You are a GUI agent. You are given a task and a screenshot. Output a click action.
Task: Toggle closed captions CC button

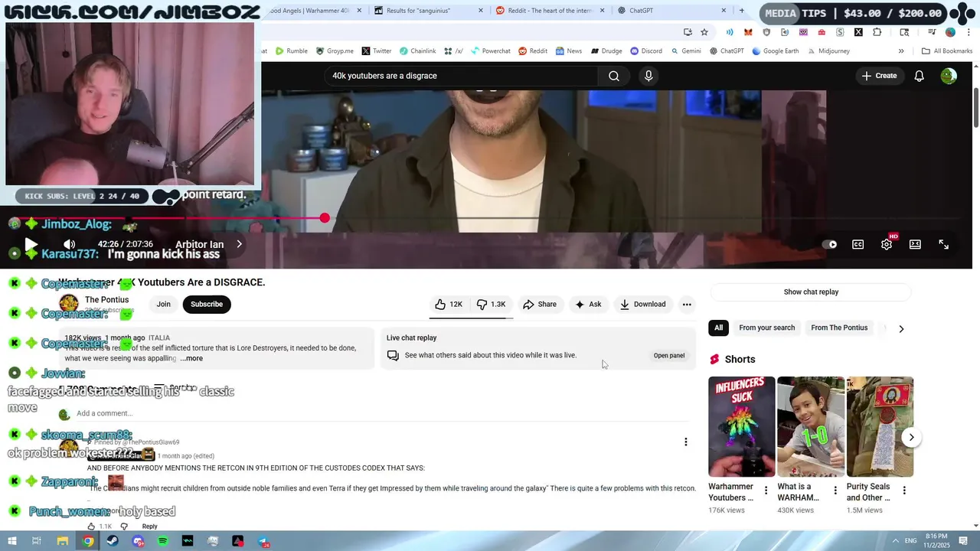tap(858, 244)
